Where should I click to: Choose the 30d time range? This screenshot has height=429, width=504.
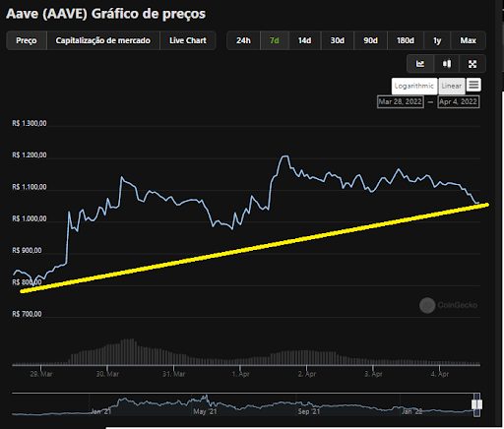click(338, 40)
